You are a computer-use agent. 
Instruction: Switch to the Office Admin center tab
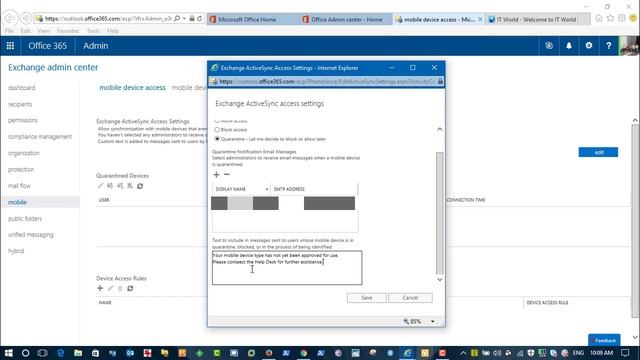346,19
